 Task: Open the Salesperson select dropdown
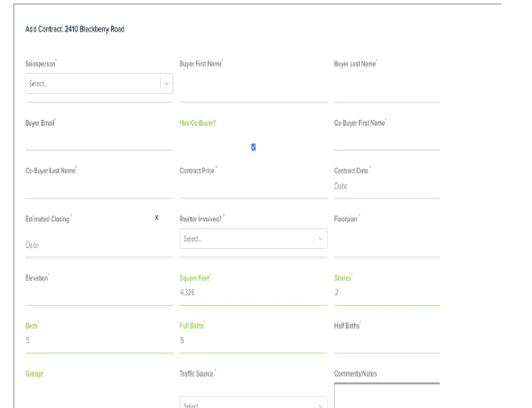point(99,84)
